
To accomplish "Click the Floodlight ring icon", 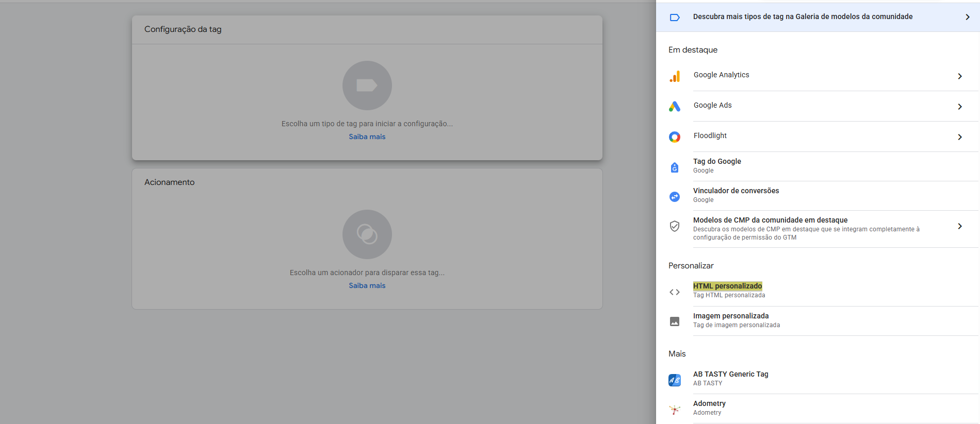I will [675, 137].
